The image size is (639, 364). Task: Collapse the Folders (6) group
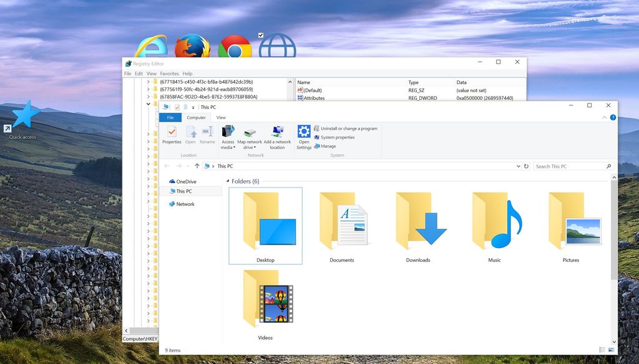point(228,181)
